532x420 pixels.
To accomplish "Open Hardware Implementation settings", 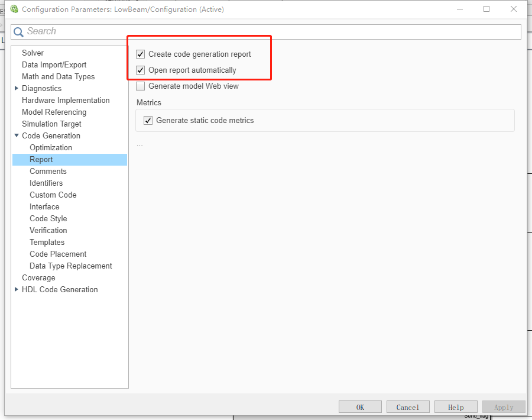I will click(66, 101).
